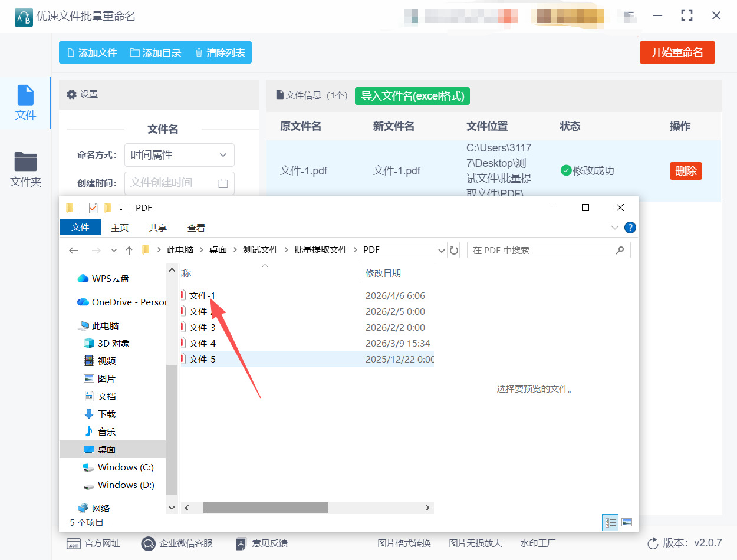Select WPS云盘 in navigation pane
The height and width of the screenshot is (560, 737).
coord(110,278)
